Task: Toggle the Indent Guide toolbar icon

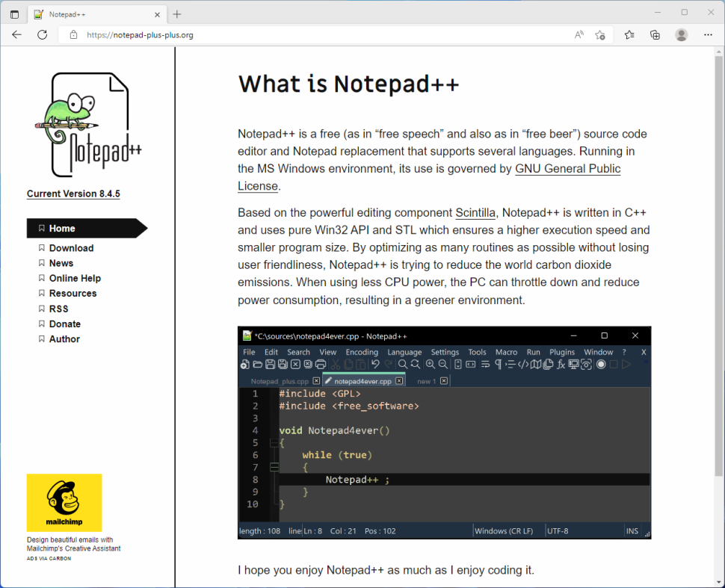Action: click(x=510, y=365)
